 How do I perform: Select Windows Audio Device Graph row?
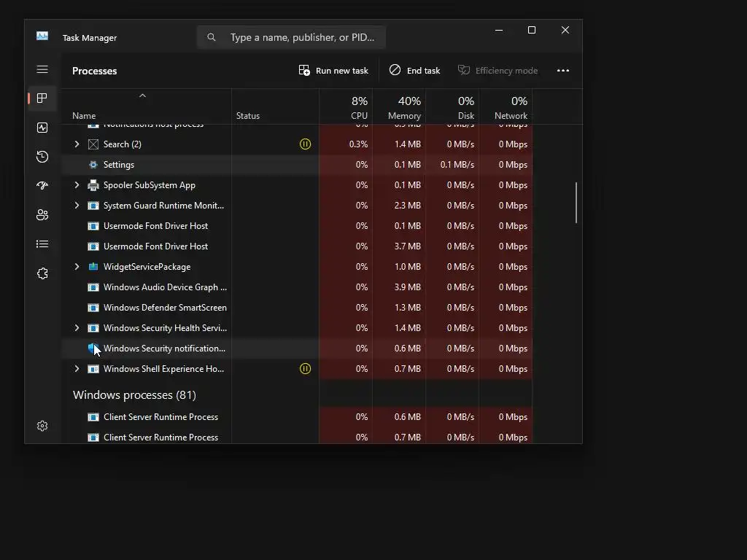(x=297, y=287)
